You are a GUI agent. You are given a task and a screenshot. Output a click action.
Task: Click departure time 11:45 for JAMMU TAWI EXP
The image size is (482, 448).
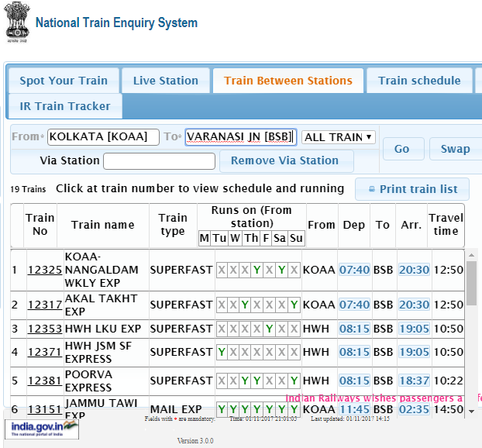pos(354,409)
